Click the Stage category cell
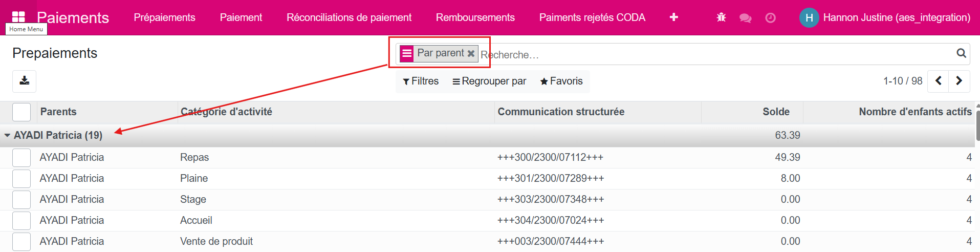Image resolution: width=980 pixels, height=252 pixels. pyautogui.click(x=193, y=199)
